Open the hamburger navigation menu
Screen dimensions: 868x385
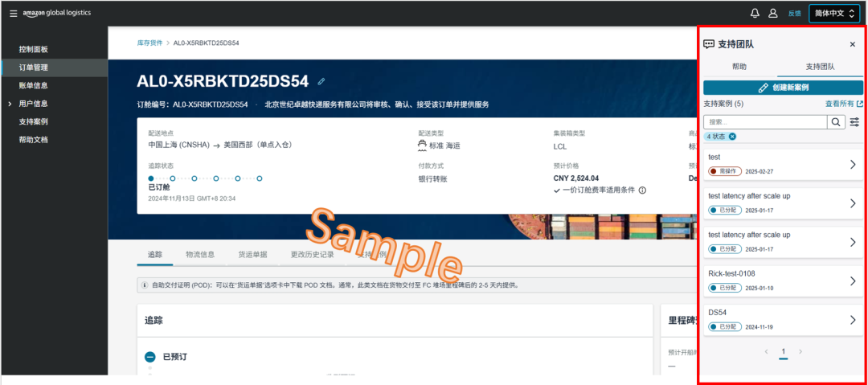pos(14,14)
